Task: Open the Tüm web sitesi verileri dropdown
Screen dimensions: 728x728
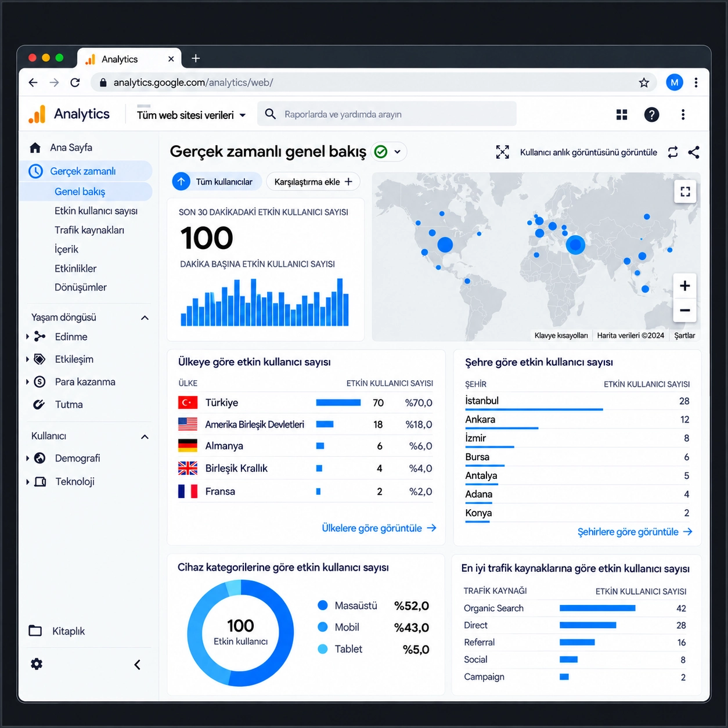Action: tap(191, 115)
